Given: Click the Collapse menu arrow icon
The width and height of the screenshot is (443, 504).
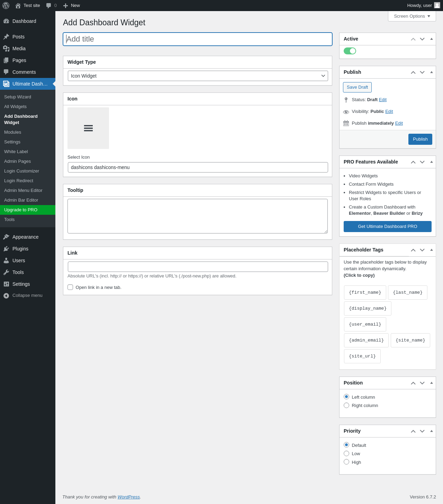Looking at the screenshot, I should [x=6, y=295].
